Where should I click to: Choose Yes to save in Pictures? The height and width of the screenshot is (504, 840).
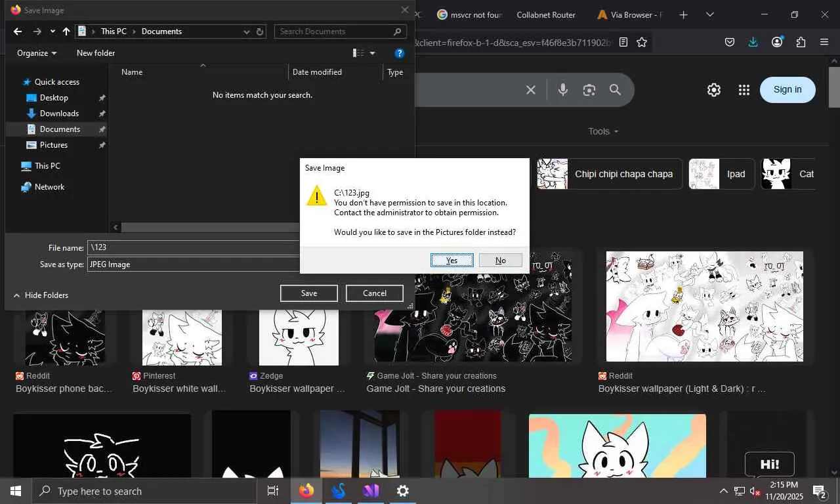coord(452,261)
